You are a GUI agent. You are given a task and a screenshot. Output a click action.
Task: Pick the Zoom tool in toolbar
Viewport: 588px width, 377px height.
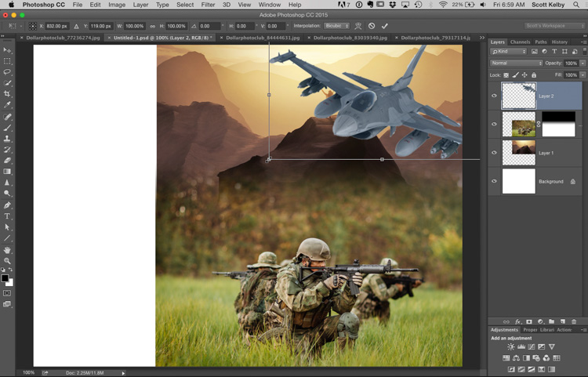[x=8, y=261]
